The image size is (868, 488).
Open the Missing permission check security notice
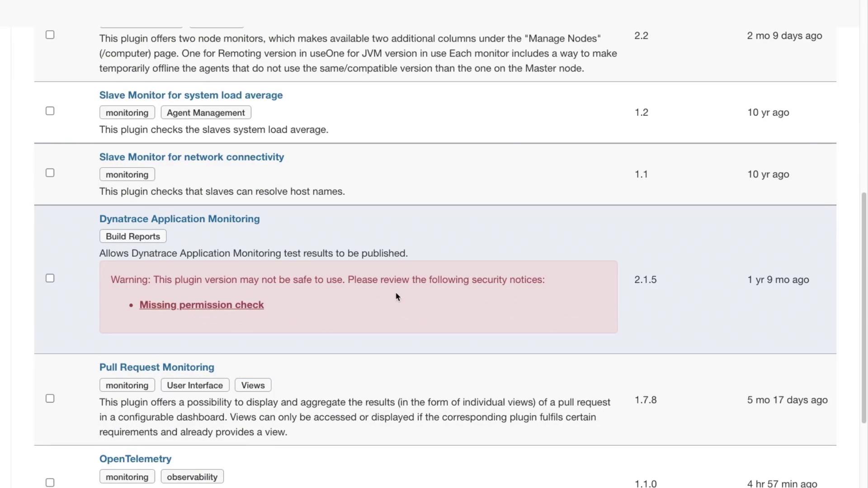pyautogui.click(x=202, y=305)
